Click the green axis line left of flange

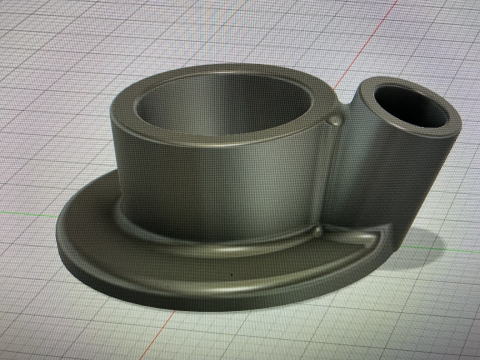pos(30,214)
